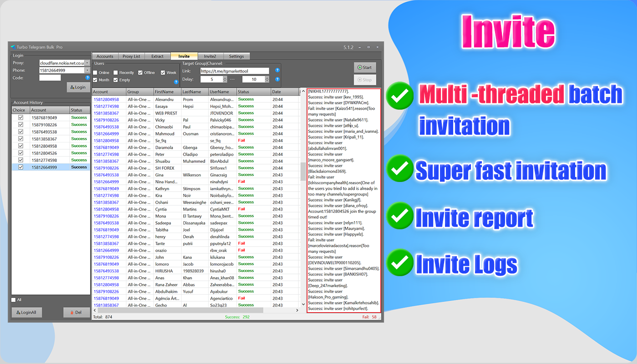The image size is (637, 364).
Task: Sort by the Date column header
Action: coord(284,92)
